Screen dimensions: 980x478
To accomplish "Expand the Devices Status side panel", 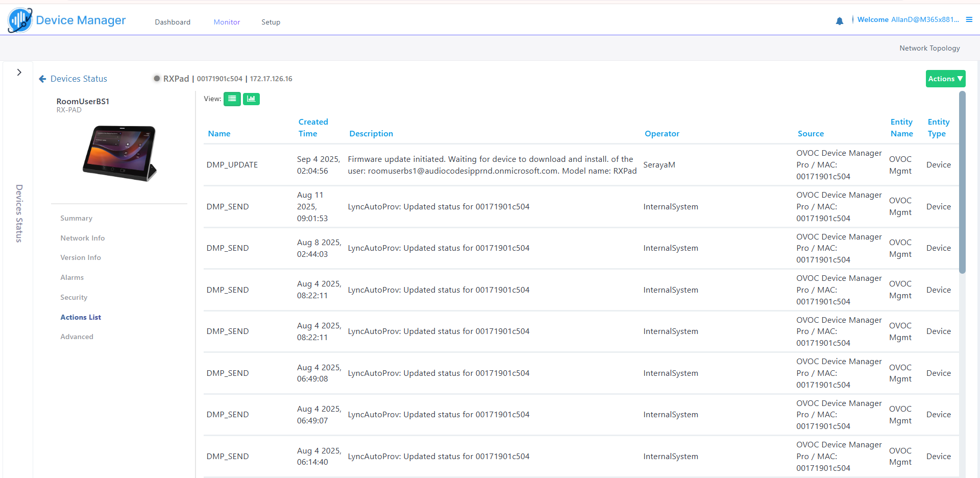I will point(19,73).
